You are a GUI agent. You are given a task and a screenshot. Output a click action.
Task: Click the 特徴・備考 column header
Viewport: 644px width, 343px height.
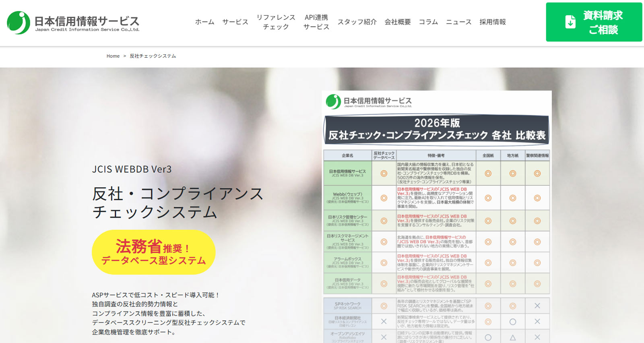coord(436,155)
